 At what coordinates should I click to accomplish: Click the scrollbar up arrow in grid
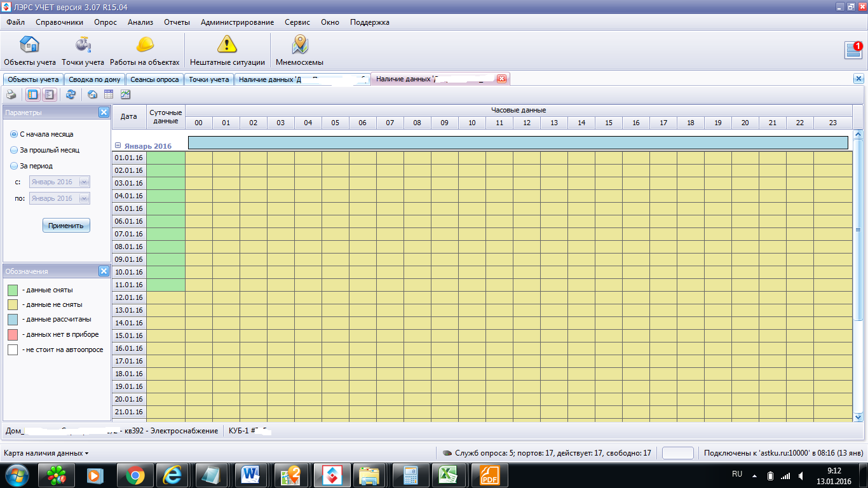[858, 135]
